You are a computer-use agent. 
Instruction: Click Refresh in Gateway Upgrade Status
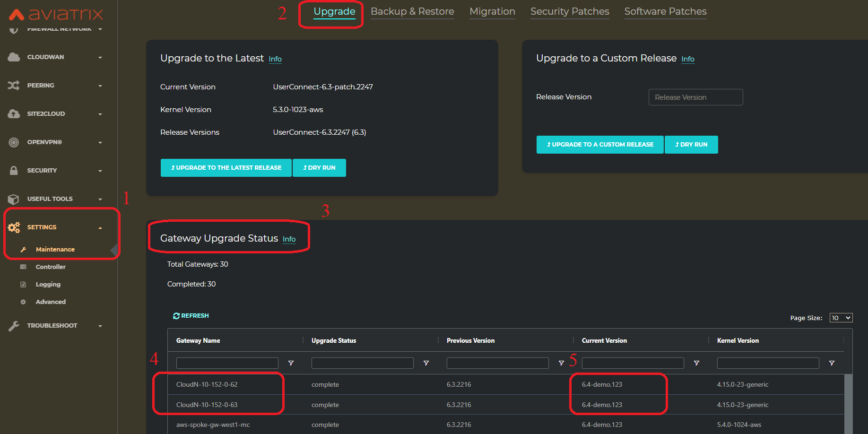pos(191,316)
